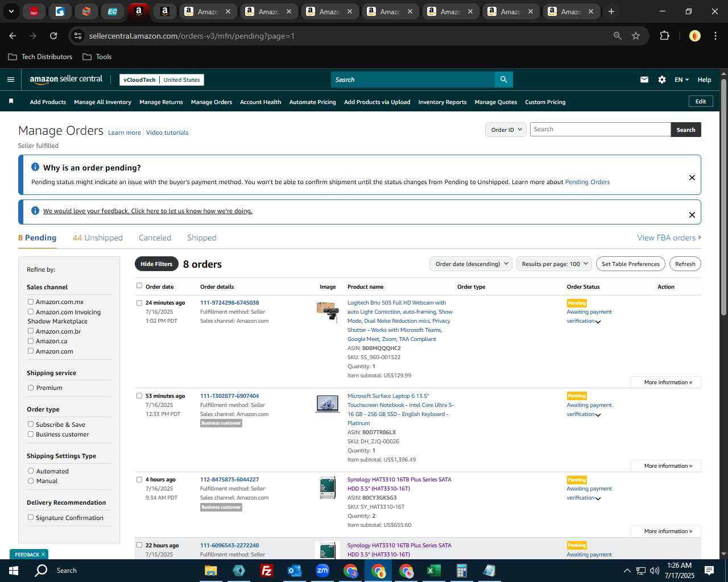
Task: Open View FBA orders link
Action: (x=669, y=238)
